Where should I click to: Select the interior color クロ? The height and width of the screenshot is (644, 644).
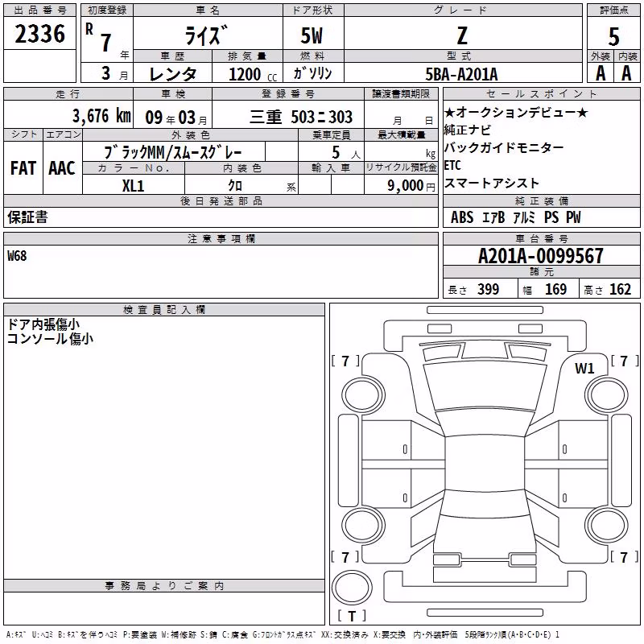pyautogui.click(x=235, y=186)
